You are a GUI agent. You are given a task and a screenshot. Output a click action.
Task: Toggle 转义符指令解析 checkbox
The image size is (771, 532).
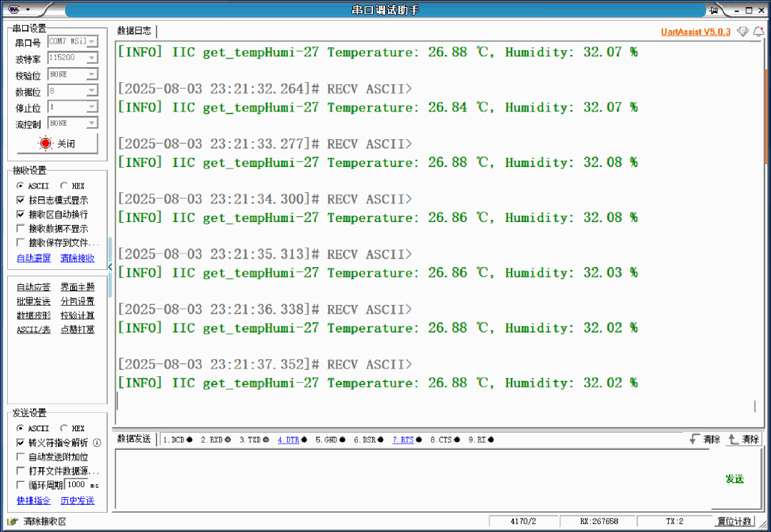click(21, 443)
